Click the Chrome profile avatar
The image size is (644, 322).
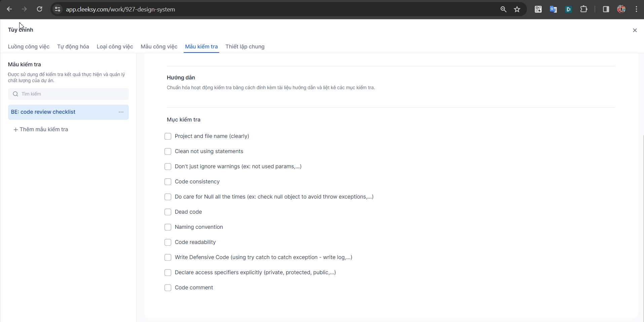coord(621,9)
